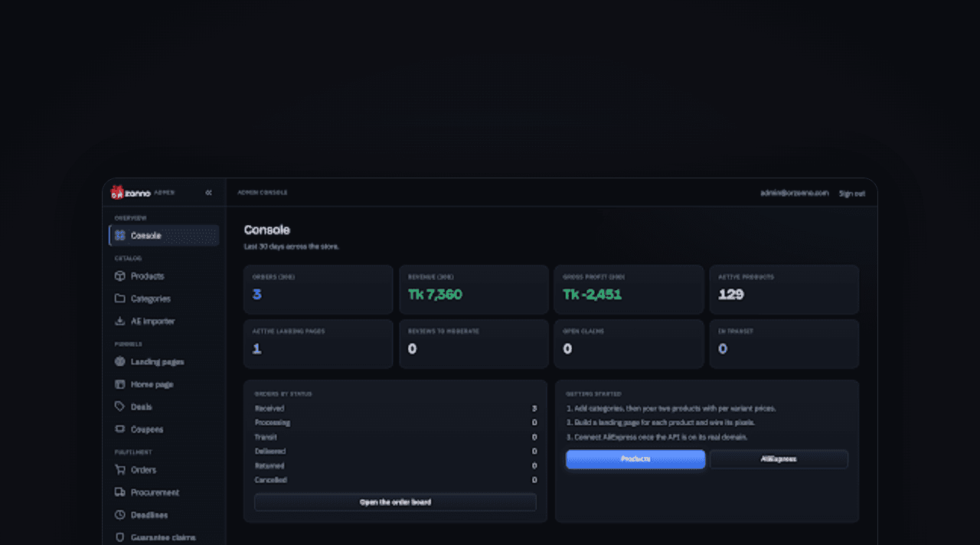Open Categories in the sidebar
Screen dimensions: 980x545
click(164, 299)
